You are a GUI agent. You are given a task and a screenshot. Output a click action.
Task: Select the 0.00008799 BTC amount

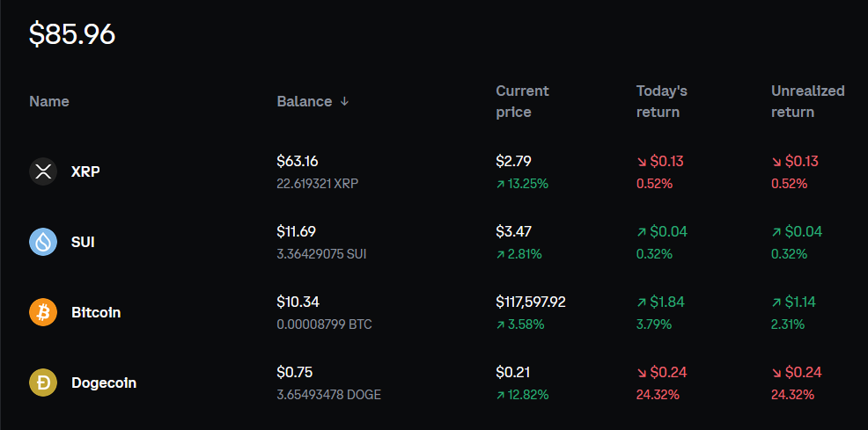(x=324, y=325)
